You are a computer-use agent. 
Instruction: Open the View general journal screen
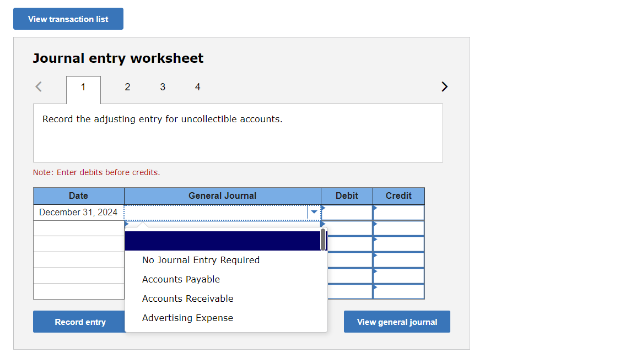(397, 322)
